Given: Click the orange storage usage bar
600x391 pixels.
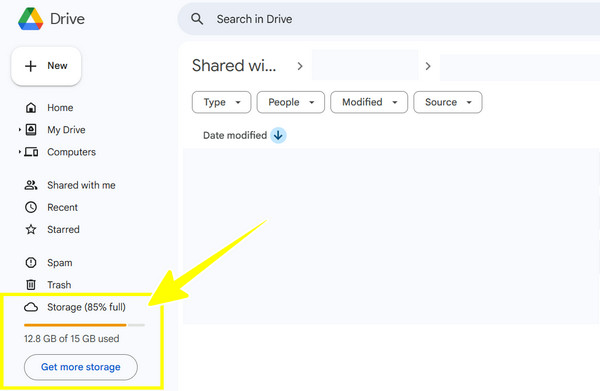Looking at the screenshot, I should [75, 325].
